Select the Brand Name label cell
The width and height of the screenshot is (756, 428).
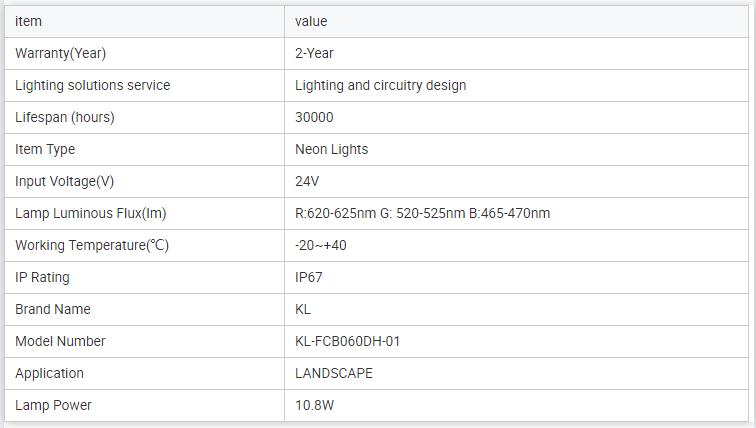[x=53, y=309]
